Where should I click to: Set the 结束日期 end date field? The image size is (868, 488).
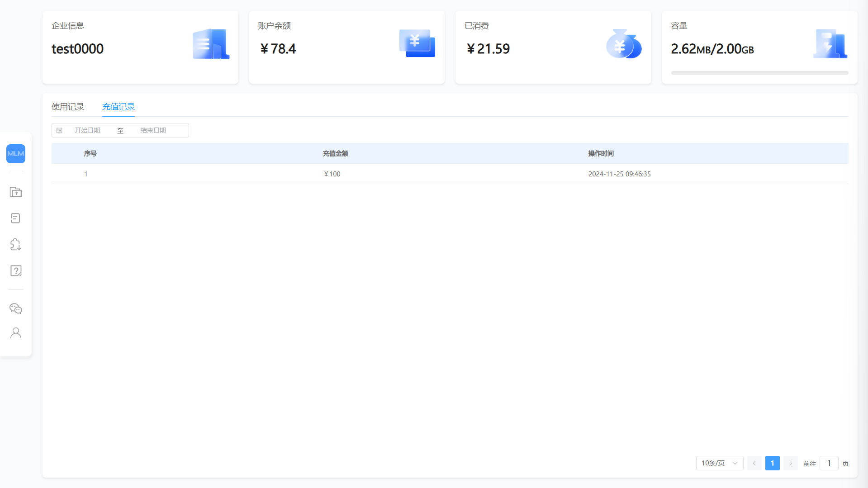tap(153, 130)
